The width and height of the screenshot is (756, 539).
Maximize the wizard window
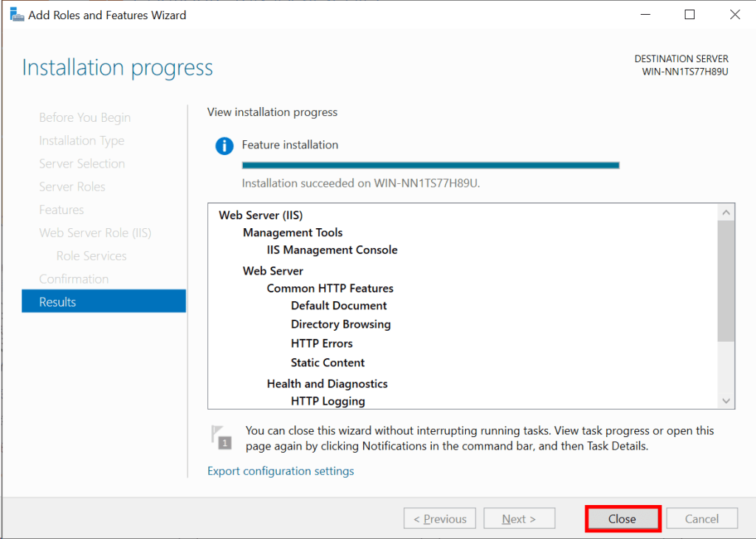coord(690,15)
